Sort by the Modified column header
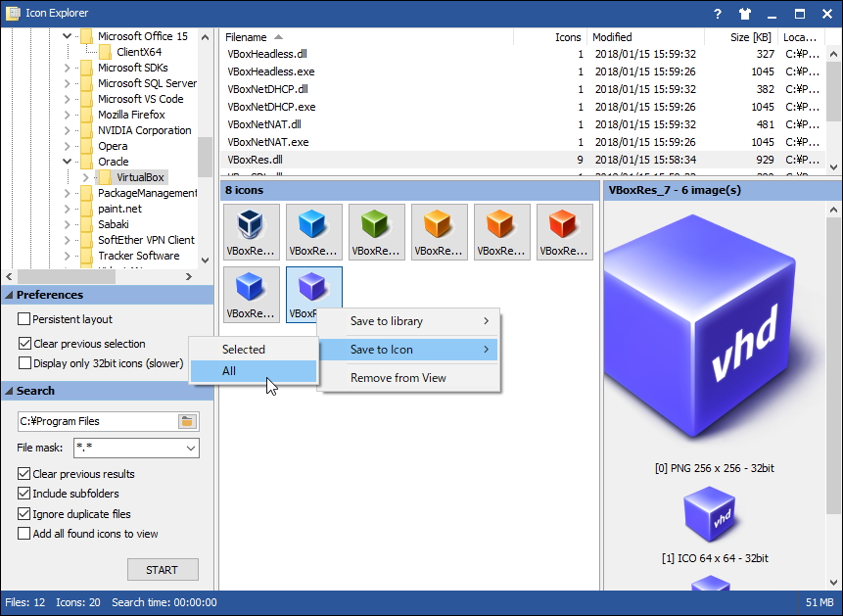Viewport: 843px width, 616px height. coord(645,37)
